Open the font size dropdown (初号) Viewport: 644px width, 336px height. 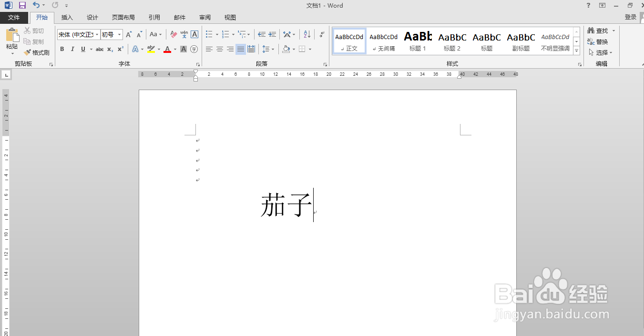coord(120,34)
